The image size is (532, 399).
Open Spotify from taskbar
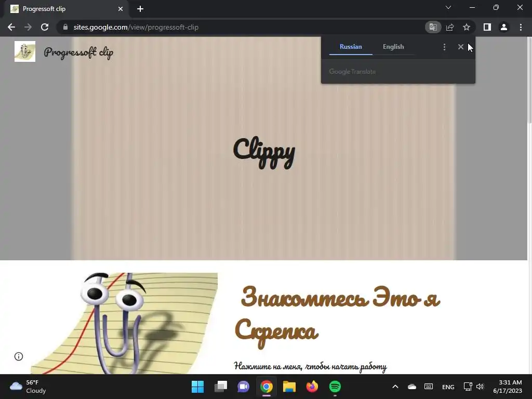click(x=335, y=387)
